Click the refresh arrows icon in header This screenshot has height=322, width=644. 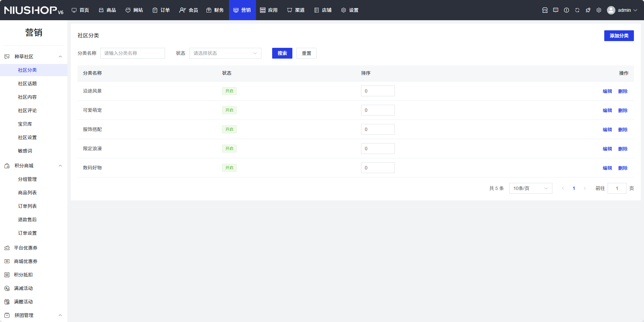point(577,10)
